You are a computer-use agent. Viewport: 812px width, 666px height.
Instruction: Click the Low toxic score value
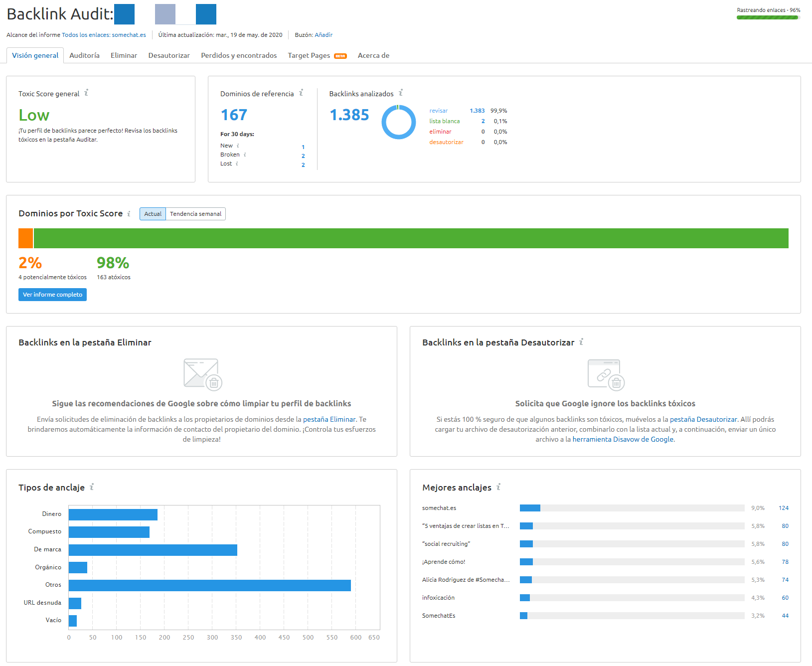pos(34,115)
